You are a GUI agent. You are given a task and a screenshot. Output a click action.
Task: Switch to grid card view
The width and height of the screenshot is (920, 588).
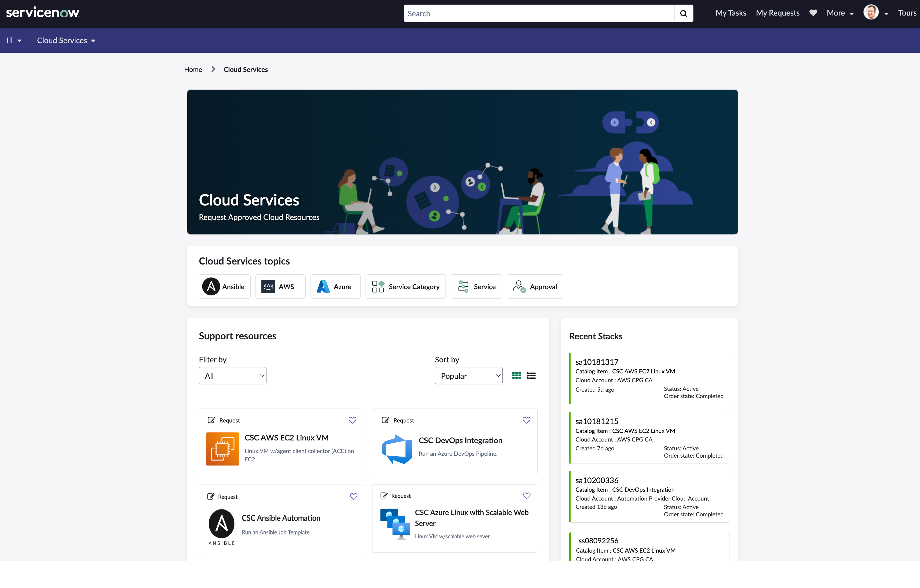coord(516,376)
